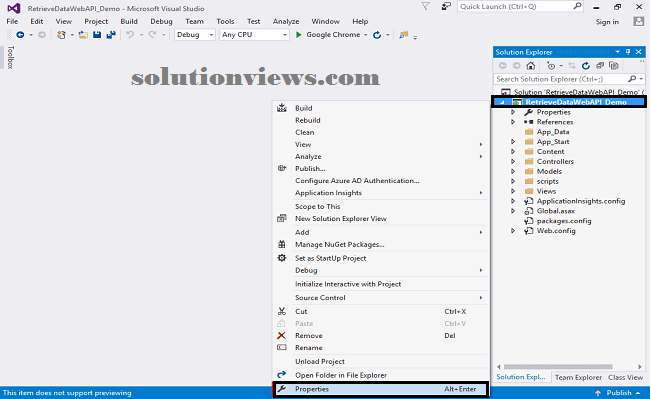Open the Add submenu in context menu
The width and height of the screenshot is (651, 399).
point(380,233)
